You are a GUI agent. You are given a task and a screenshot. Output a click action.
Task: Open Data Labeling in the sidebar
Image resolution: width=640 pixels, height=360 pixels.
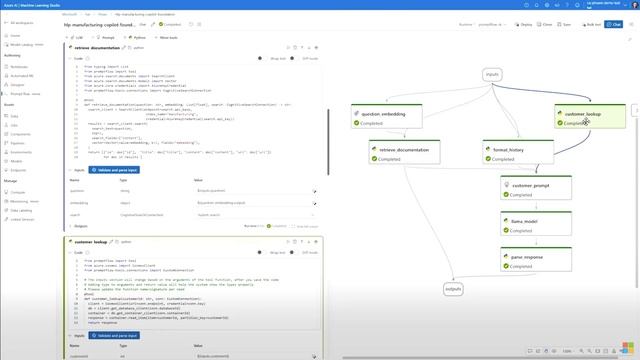pyautogui.click(x=21, y=210)
